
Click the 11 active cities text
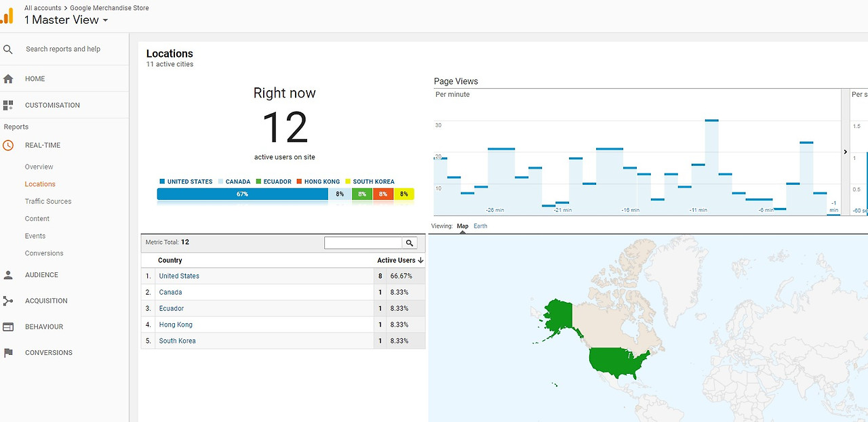coord(170,64)
